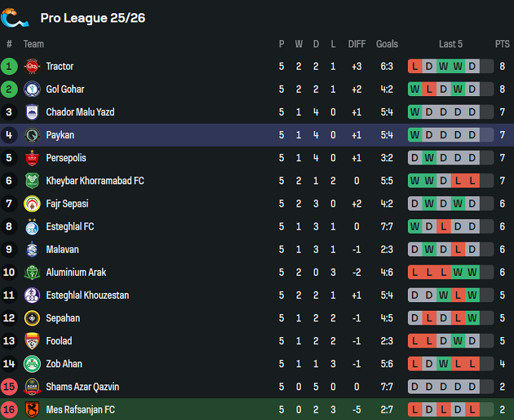Click the league logo beside Pro League 25/26
514x420 pixels.
click(14, 18)
